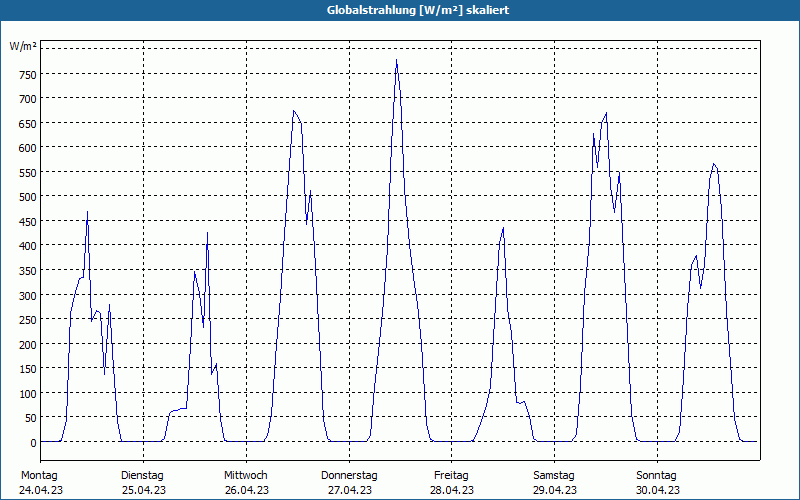800x500 pixels.
Task: Click the 'Dienstag' day label
Action: [142, 476]
